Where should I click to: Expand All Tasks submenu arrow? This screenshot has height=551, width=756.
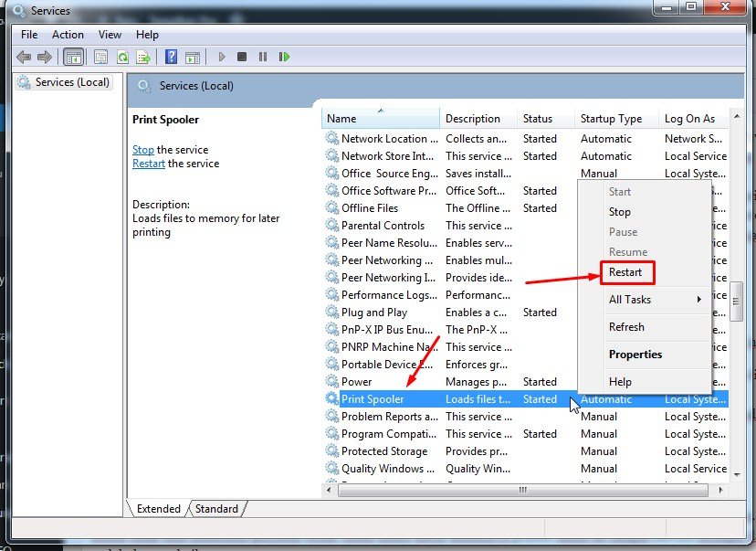[x=699, y=300]
